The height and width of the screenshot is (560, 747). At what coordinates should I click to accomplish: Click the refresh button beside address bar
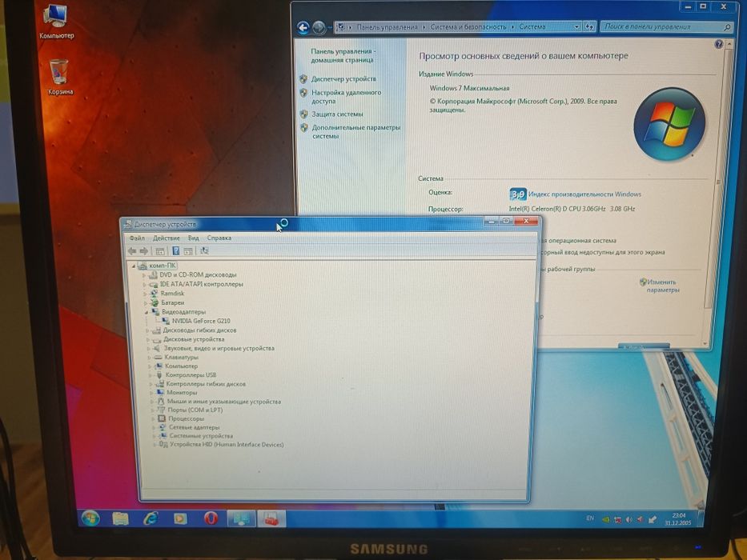pos(590,27)
